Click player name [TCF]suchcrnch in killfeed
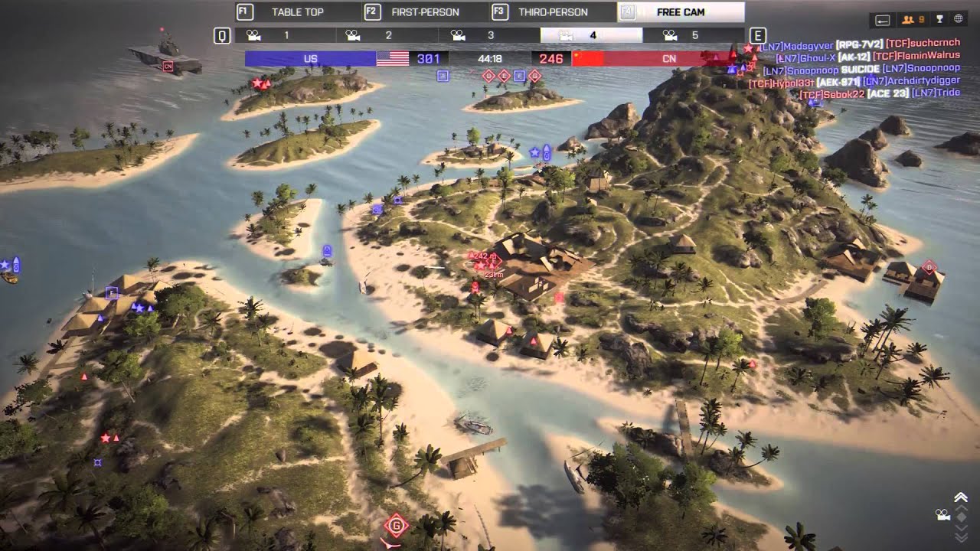980x551 pixels. (x=923, y=45)
